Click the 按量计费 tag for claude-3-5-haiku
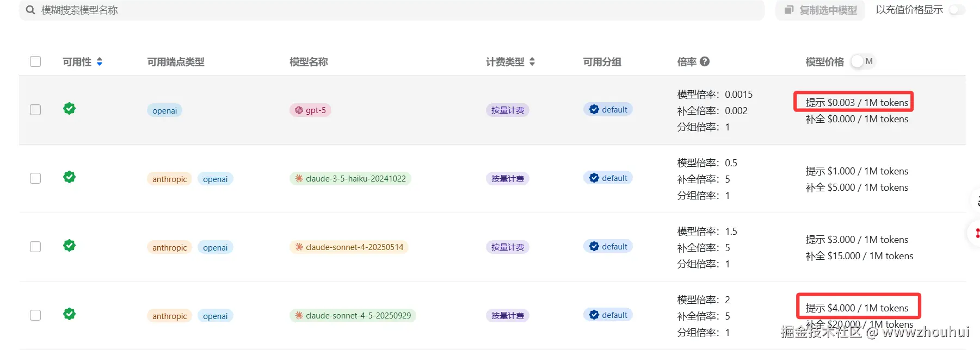Viewport: 980px width, 350px height. 507,178
